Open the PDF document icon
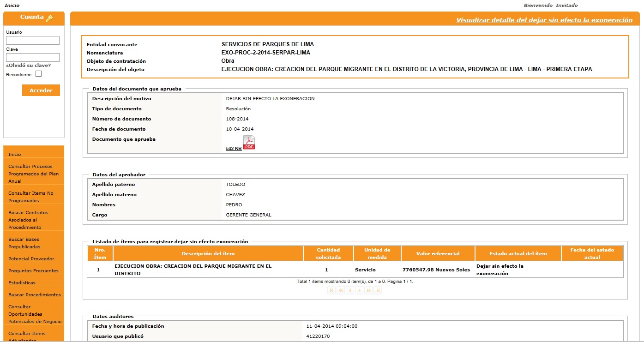 (249, 143)
